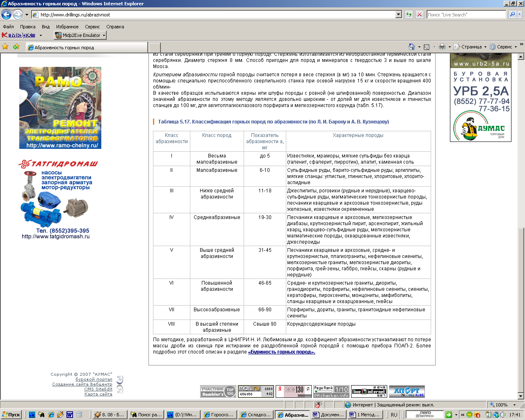Add to Favorites with the star-plus icon
Screen dimensions: 525x420
click(16, 47)
